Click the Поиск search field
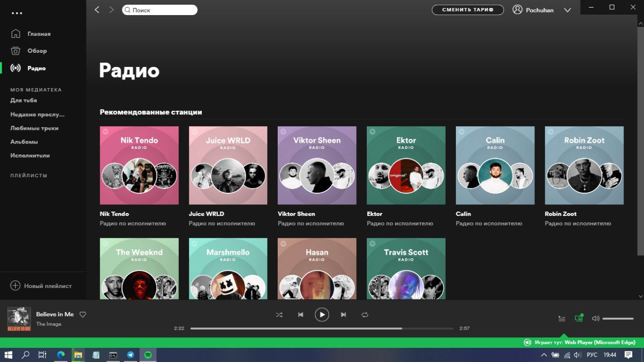This screenshot has height=362, width=644. (x=159, y=10)
